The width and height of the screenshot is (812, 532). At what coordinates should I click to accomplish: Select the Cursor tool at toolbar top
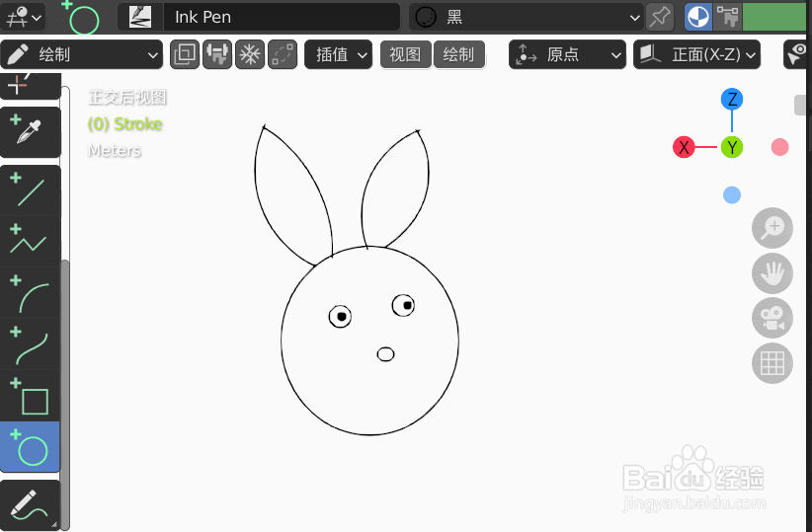pyautogui.click(x=30, y=86)
